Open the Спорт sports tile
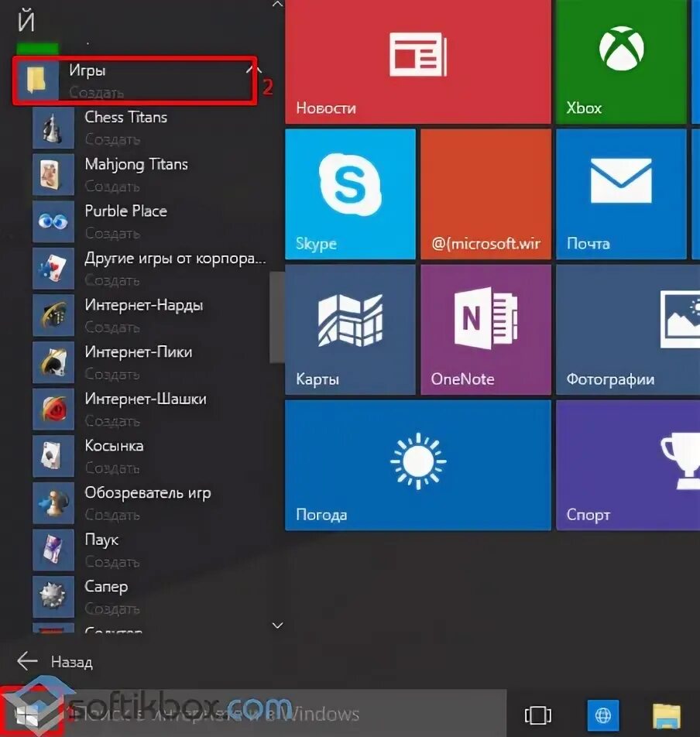 point(628,465)
